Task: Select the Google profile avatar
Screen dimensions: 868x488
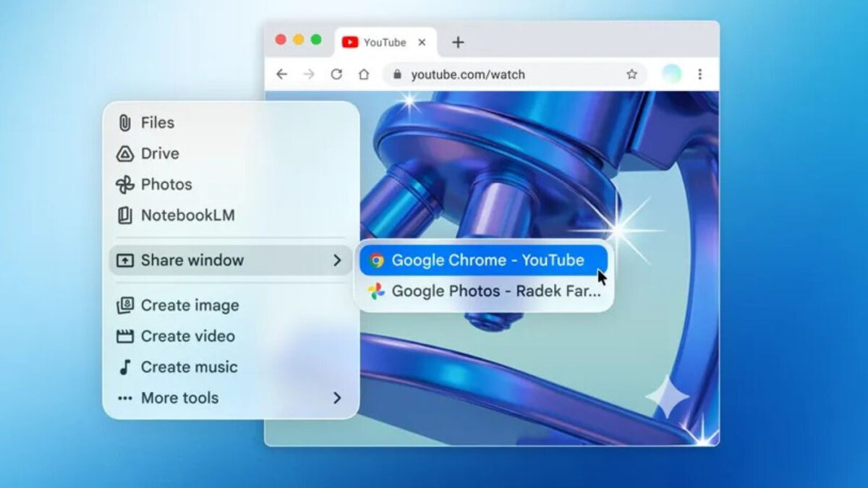Action: click(x=671, y=73)
